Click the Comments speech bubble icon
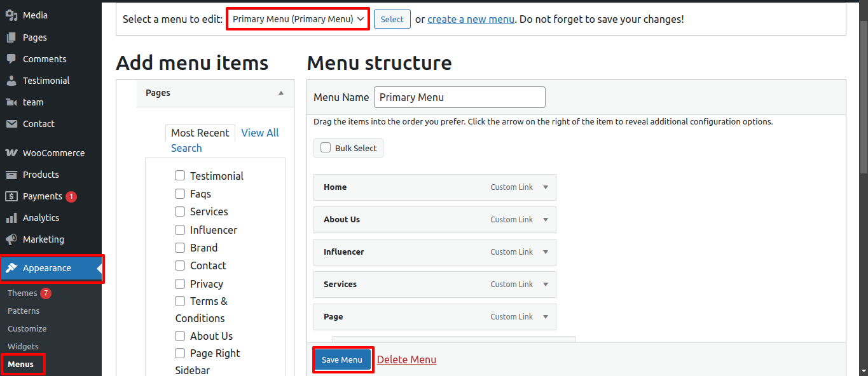This screenshot has width=868, height=376. pyautogui.click(x=11, y=59)
